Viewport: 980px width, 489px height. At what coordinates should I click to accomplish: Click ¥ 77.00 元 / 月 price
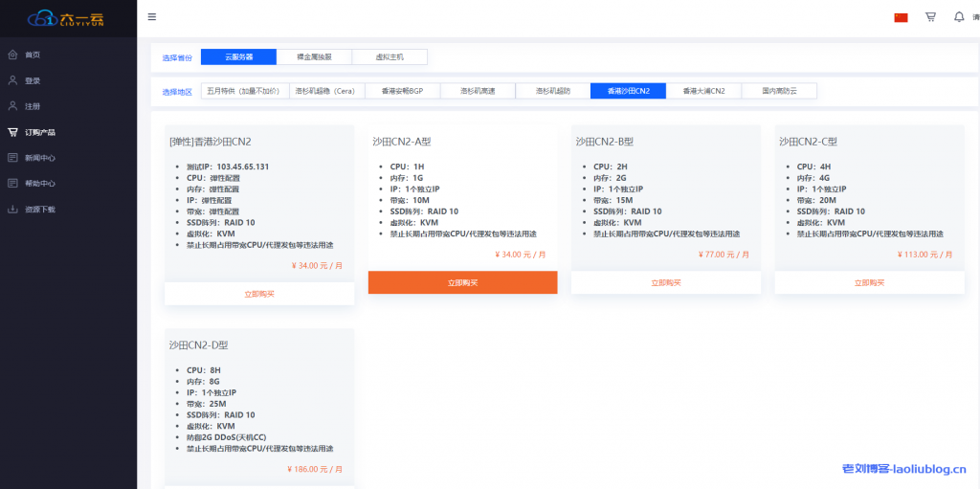(x=724, y=255)
